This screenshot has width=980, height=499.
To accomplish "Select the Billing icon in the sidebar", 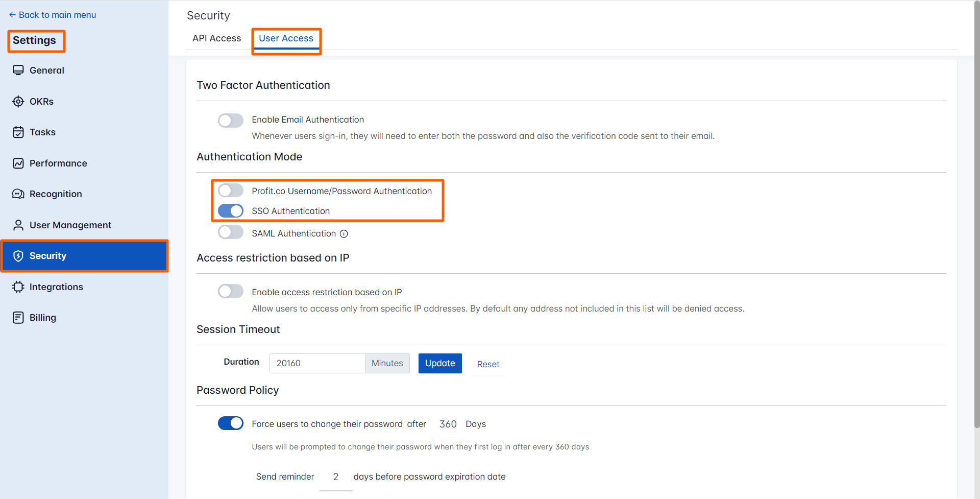I will point(18,317).
